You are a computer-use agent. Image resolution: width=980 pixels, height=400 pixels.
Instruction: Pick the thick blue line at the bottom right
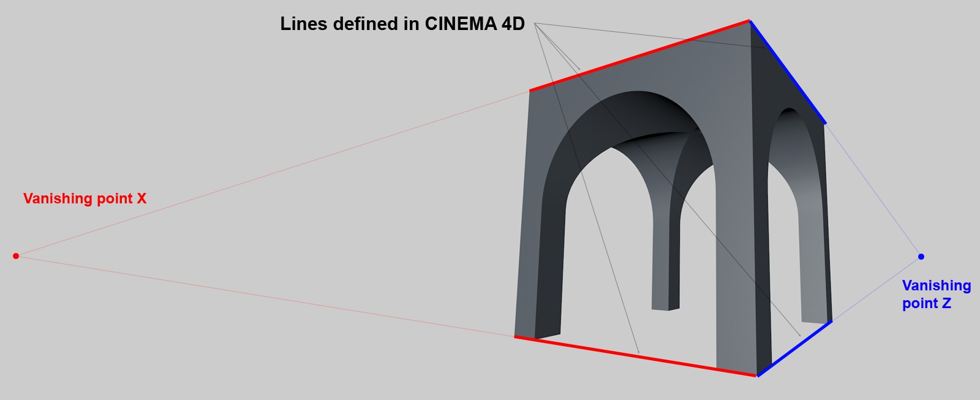(794, 349)
